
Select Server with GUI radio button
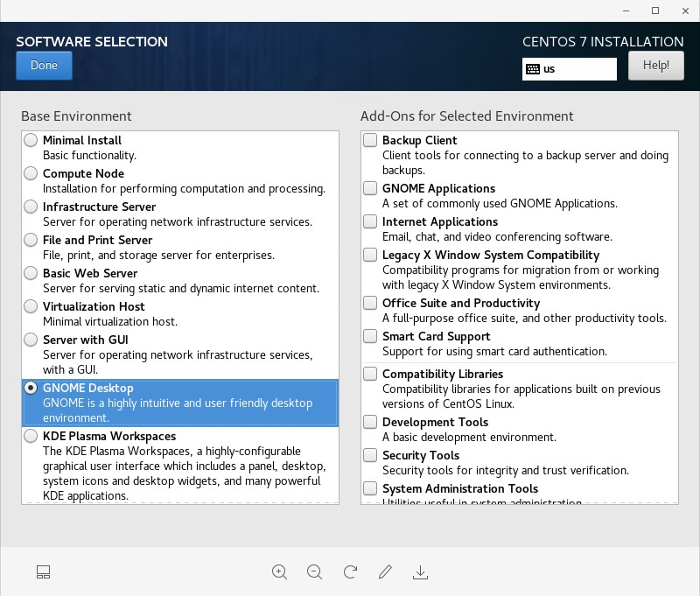pos(31,340)
